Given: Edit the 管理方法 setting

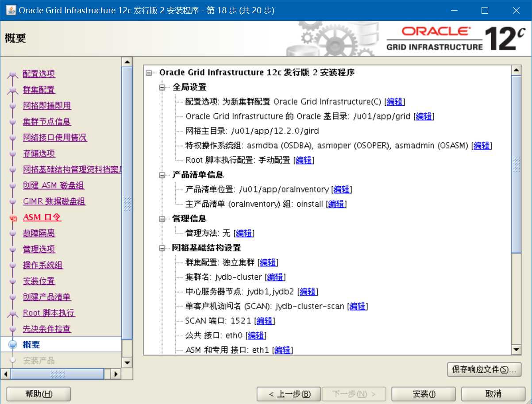Looking at the screenshot, I should tap(244, 233).
